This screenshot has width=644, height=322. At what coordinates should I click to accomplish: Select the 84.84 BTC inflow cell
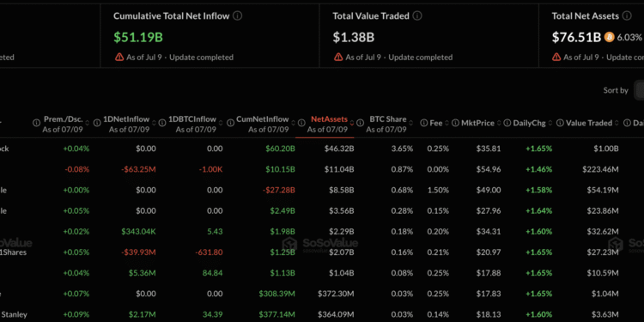pyautogui.click(x=213, y=273)
